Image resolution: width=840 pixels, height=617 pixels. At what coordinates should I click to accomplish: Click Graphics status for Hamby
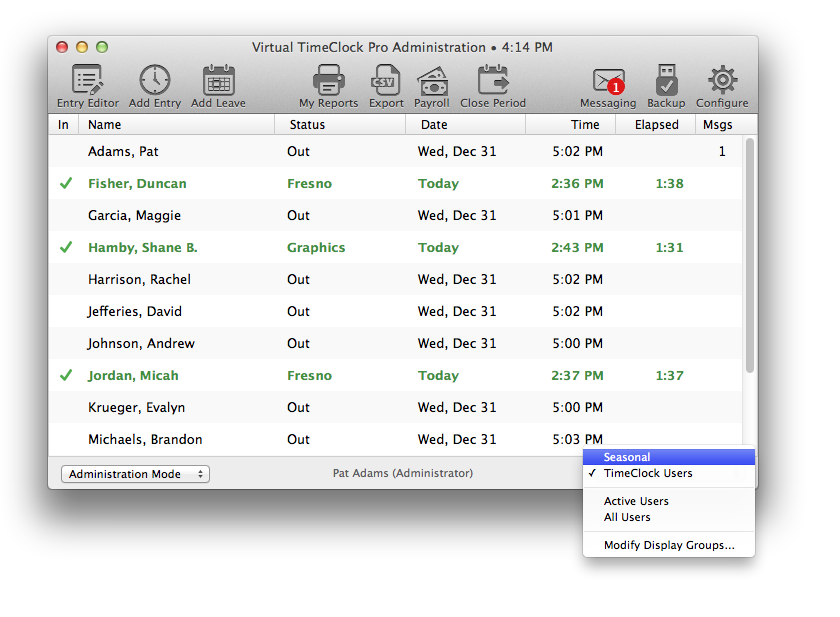(316, 248)
